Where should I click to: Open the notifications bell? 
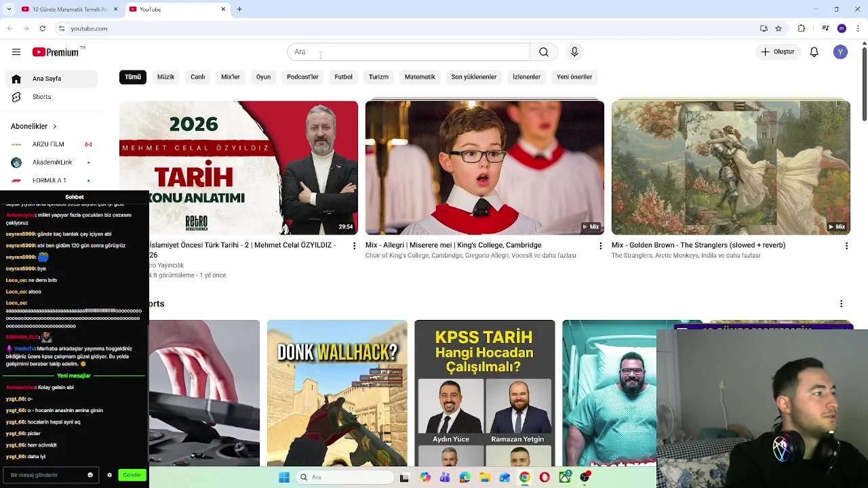click(814, 52)
